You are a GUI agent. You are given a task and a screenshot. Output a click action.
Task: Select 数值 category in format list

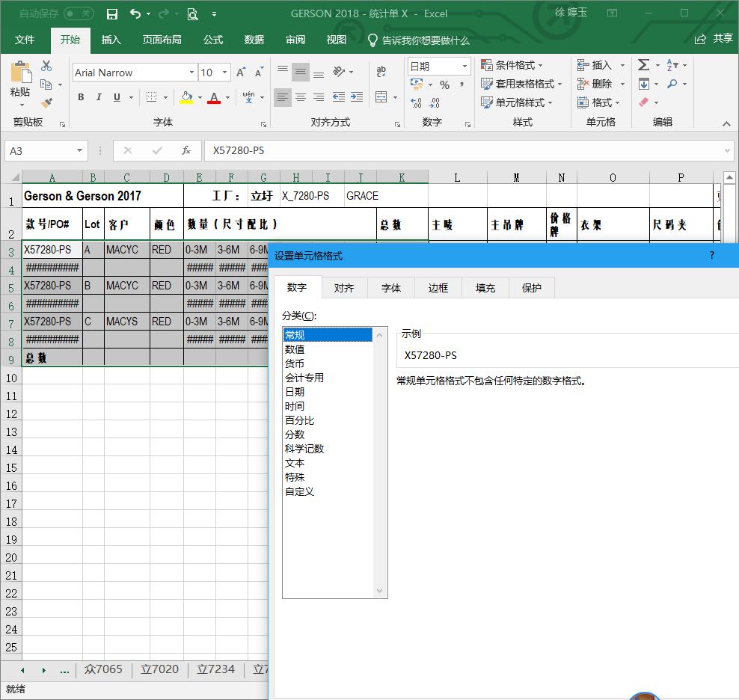tap(295, 349)
